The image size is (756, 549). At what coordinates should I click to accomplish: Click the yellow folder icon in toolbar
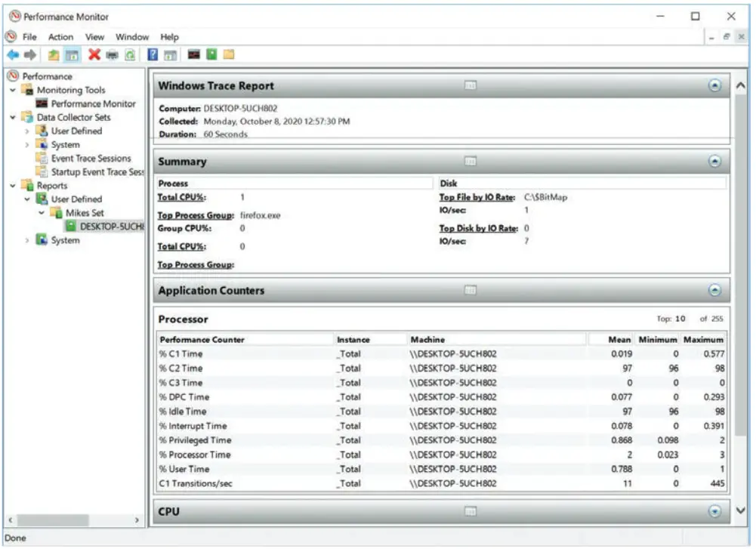point(228,54)
